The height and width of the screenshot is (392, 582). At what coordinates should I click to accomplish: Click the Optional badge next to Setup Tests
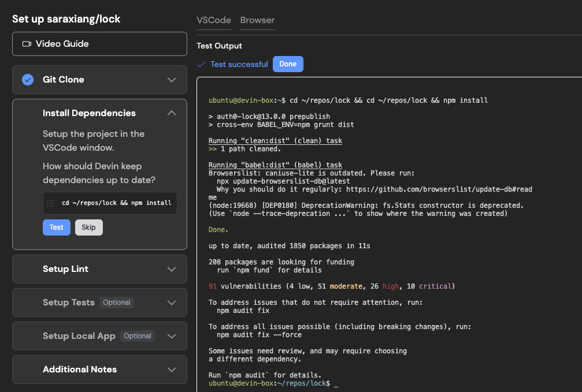(x=117, y=303)
